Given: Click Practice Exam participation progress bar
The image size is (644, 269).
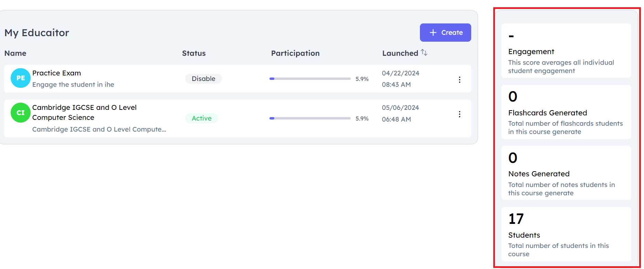Looking at the screenshot, I should click(x=310, y=79).
